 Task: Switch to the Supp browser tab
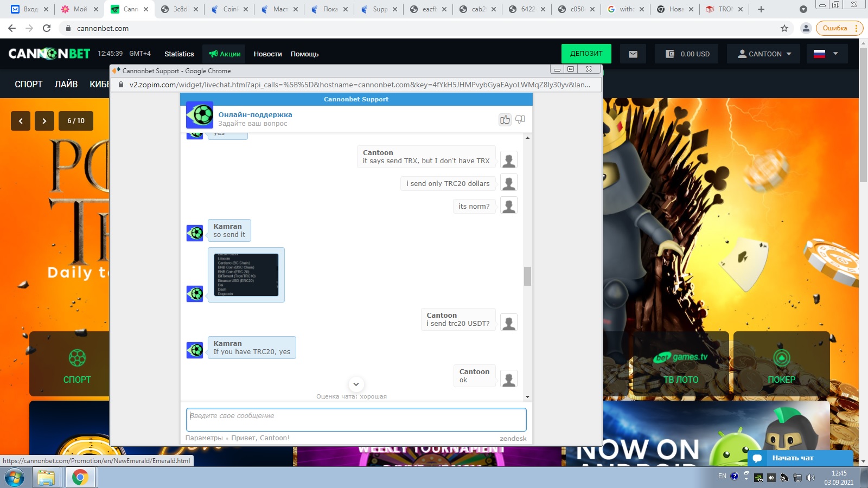point(379,9)
